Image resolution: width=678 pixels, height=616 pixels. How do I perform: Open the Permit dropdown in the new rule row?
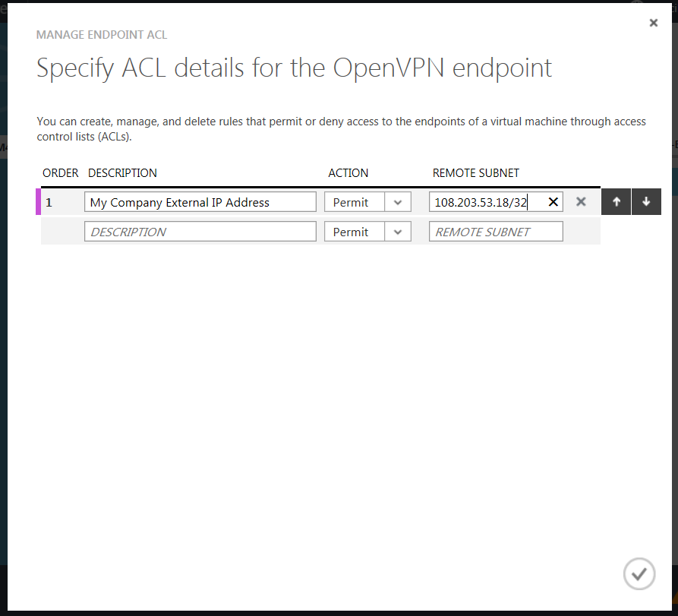355,232
